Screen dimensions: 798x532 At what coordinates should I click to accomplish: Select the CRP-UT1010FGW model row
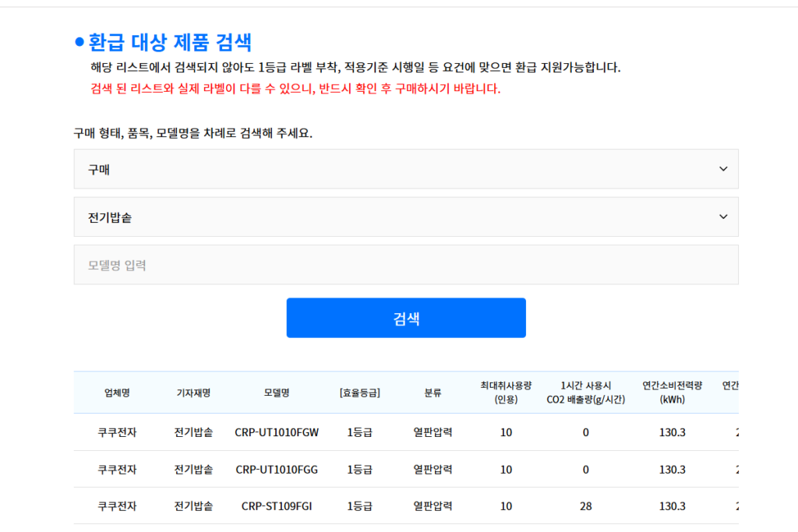[x=277, y=432]
